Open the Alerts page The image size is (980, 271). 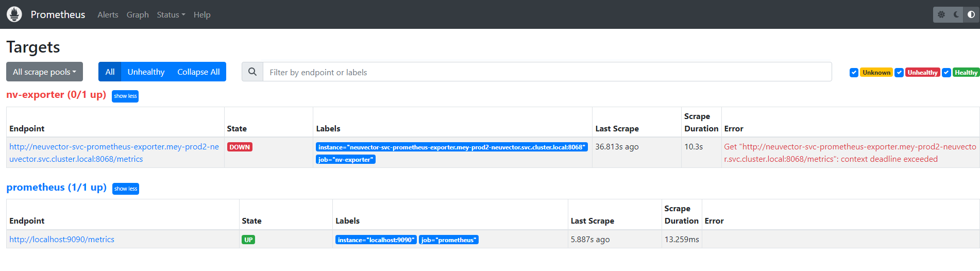[108, 15]
